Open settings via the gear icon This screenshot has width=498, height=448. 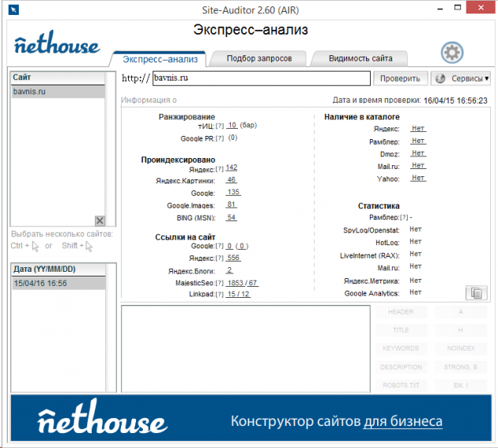[452, 53]
